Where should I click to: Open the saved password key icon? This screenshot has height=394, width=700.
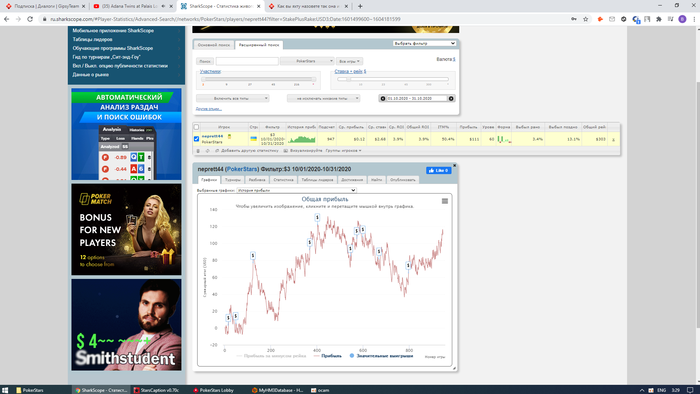point(574,19)
